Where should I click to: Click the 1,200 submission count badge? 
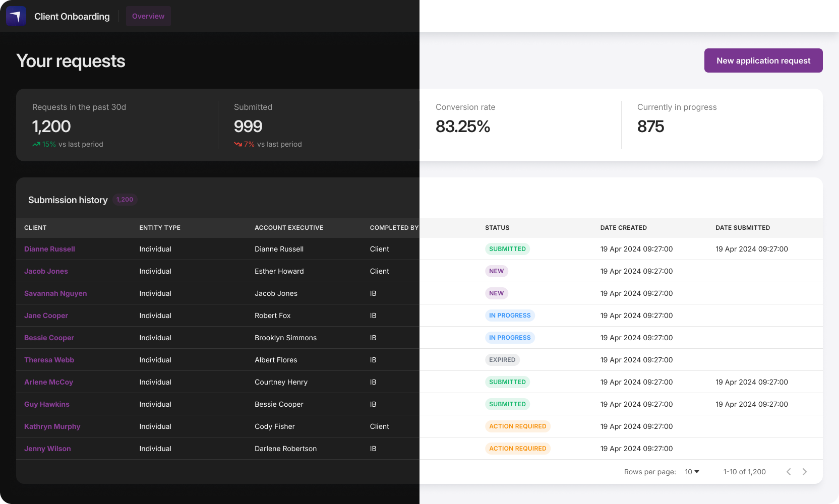125,200
